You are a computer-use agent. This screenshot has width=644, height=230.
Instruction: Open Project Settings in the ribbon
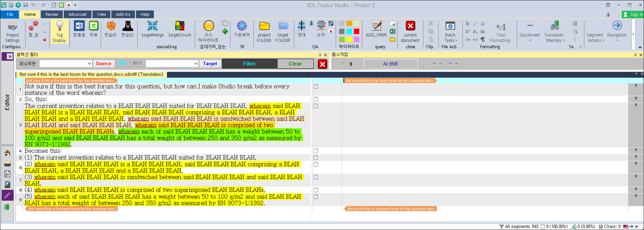tap(13, 32)
